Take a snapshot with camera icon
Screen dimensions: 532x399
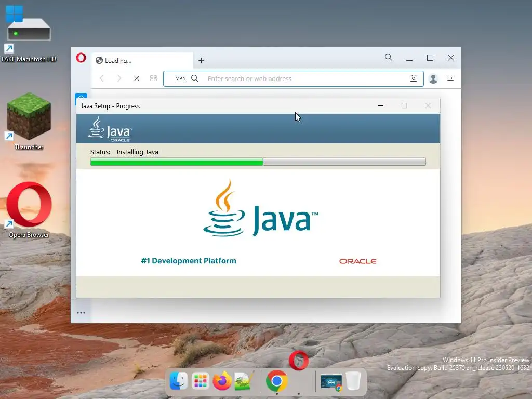413,78
